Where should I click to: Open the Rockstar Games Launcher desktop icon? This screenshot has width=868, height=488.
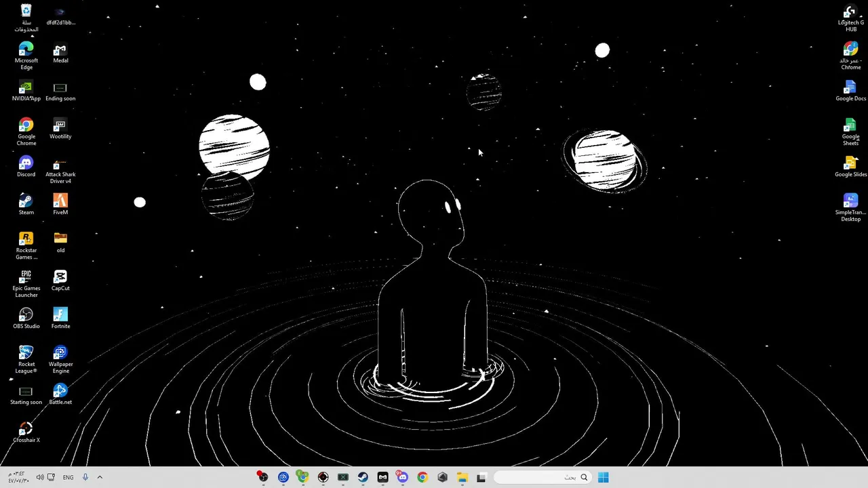click(26, 246)
